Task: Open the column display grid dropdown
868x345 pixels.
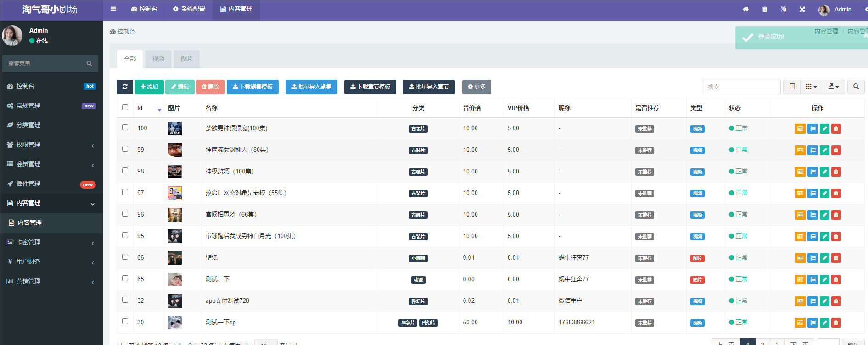Action: [811, 87]
